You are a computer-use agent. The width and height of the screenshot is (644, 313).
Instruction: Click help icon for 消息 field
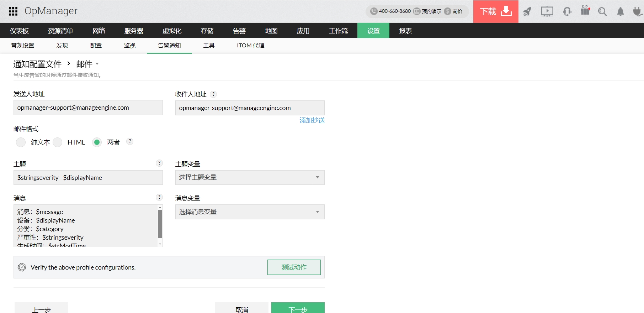(x=159, y=197)
